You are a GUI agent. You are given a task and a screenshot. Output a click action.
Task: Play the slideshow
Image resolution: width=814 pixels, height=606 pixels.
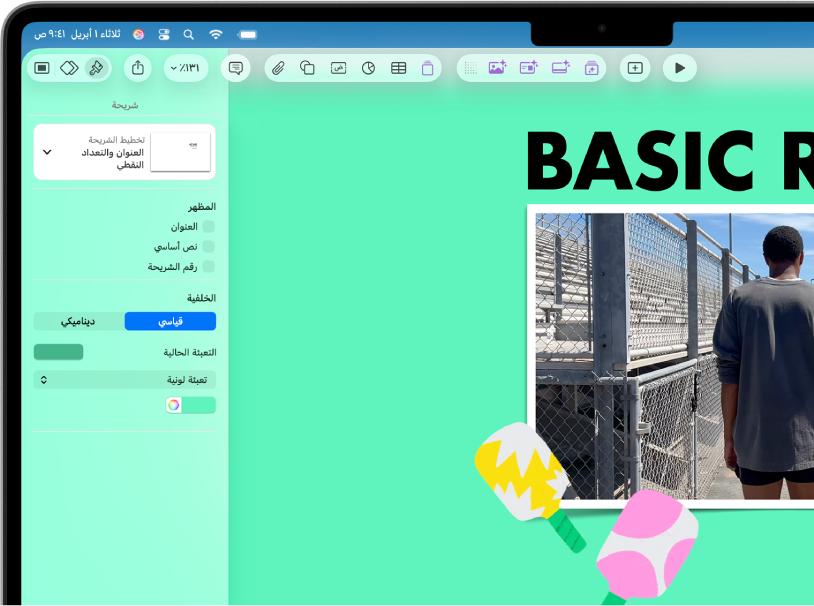click(x=680, y=68)
